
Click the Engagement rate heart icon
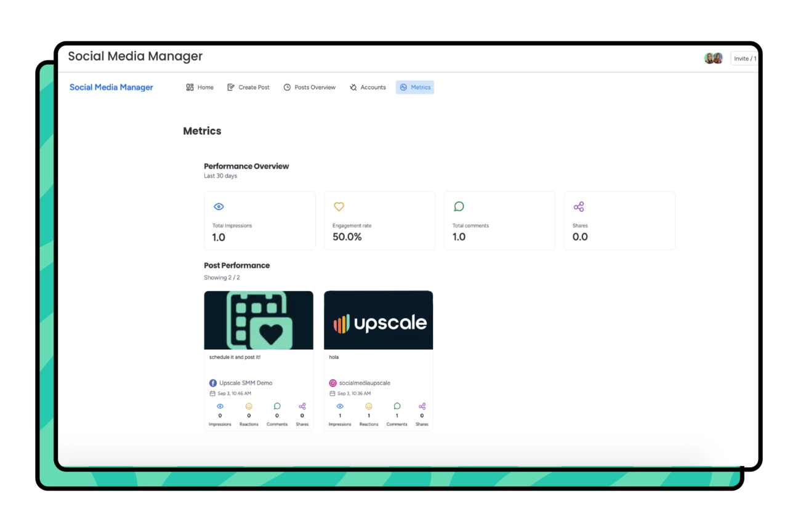coord(339,207)
